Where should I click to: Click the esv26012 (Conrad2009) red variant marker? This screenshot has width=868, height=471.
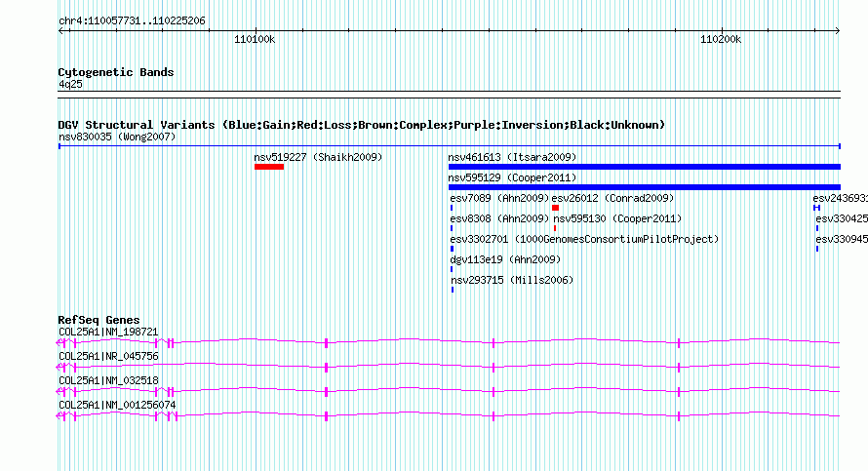tap(555, 208)
